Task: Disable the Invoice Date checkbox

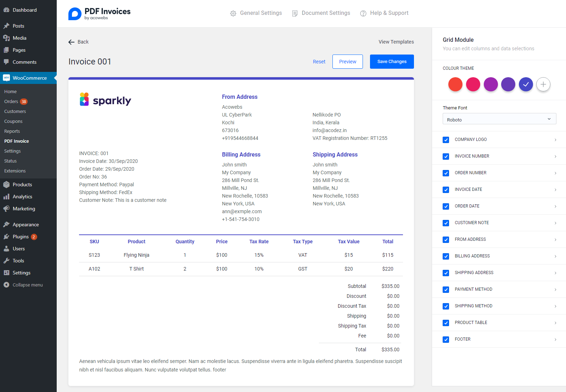Action: point(446,190)
